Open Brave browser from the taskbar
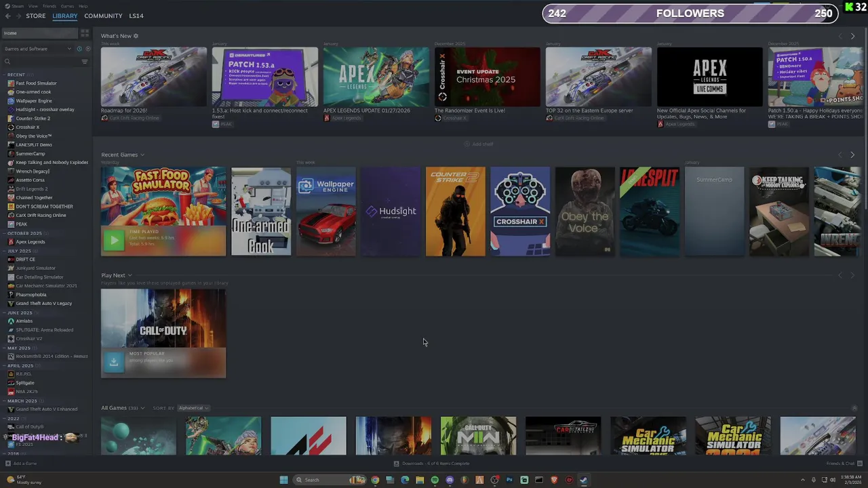This screenshot has height=488, width=868. point(554,480)
